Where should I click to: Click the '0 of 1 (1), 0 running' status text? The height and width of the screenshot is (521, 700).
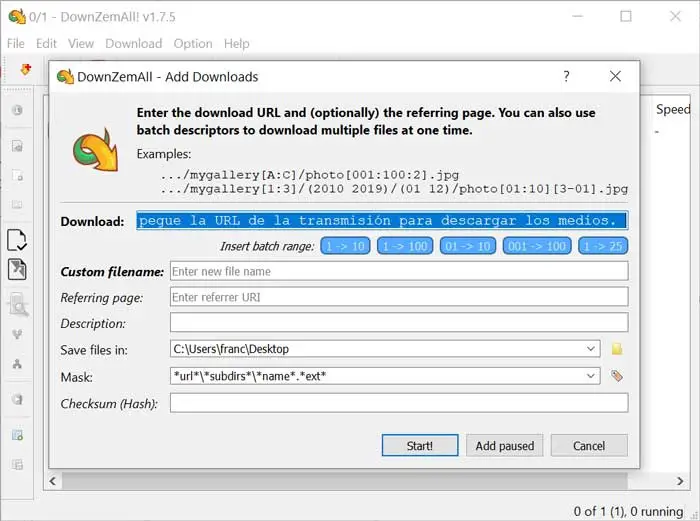628,511
